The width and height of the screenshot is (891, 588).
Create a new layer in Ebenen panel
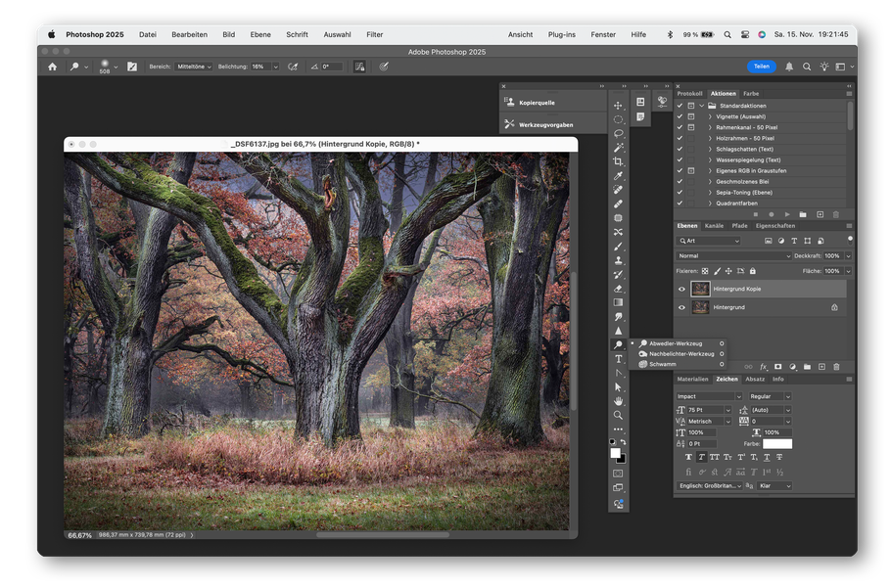click(x=821, y=367)
